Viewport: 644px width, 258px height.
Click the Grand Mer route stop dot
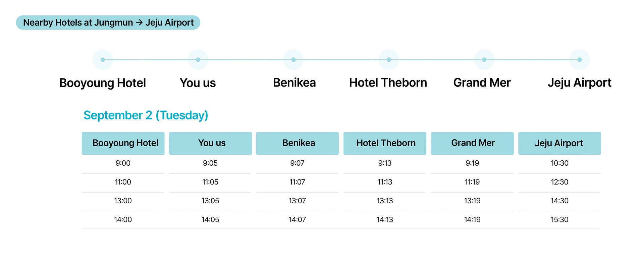click(484, 60)
